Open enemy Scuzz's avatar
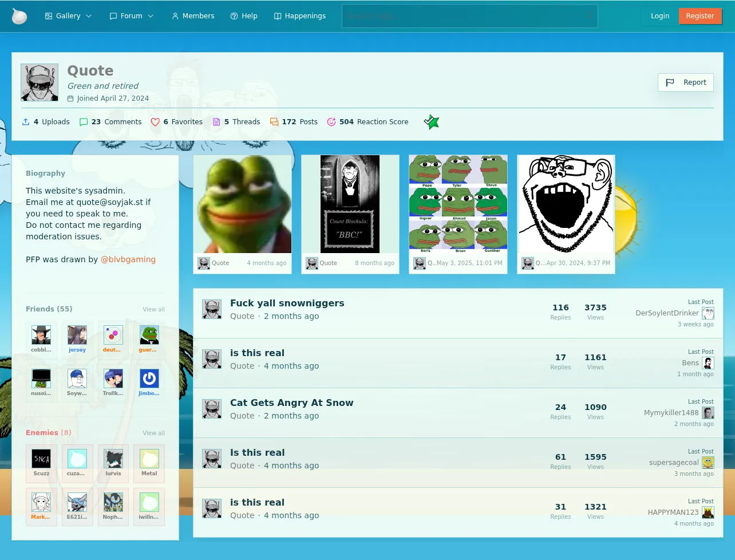 point(41,459)
